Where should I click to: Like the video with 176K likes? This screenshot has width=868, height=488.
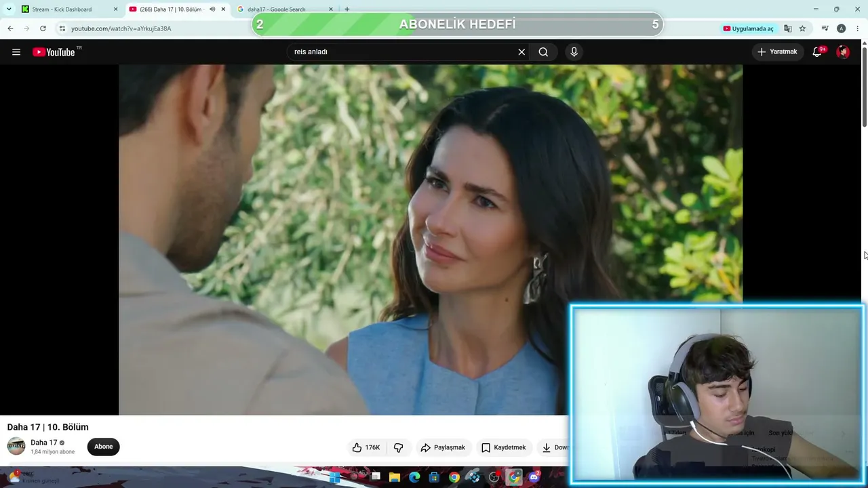click(x=366, y=447)
